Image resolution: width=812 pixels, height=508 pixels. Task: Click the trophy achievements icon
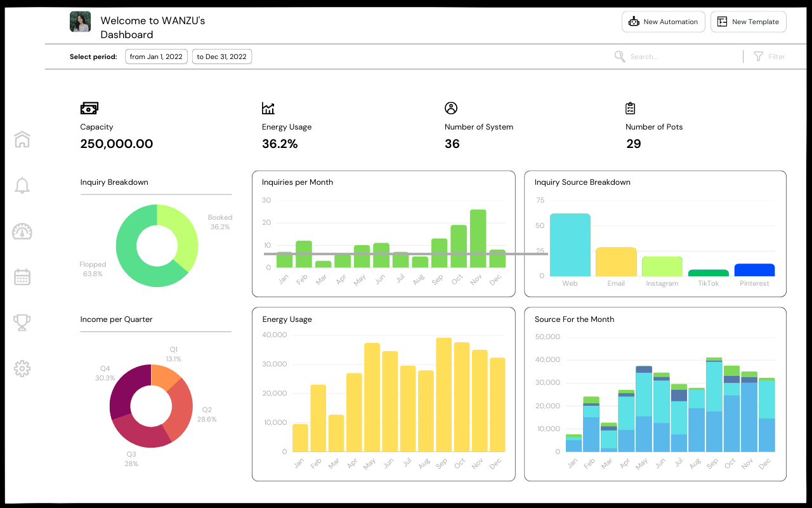[22, 323]
